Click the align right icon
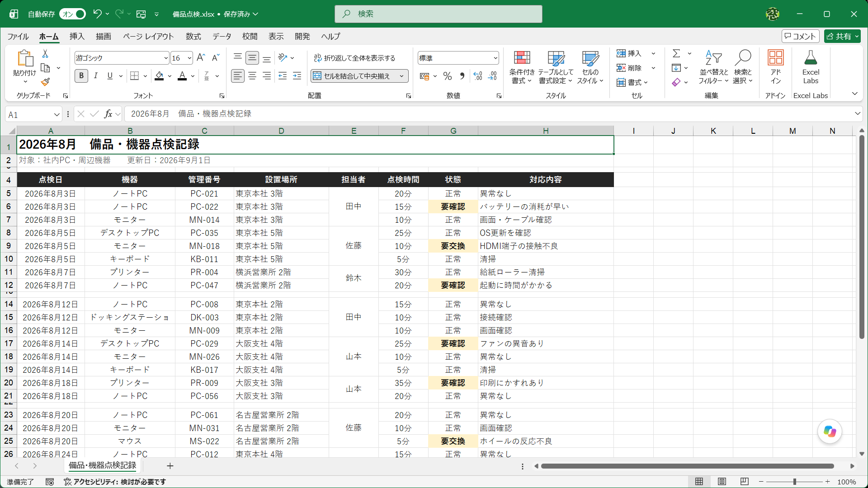This screenshot has height=488, width=868. click(267, 76)
